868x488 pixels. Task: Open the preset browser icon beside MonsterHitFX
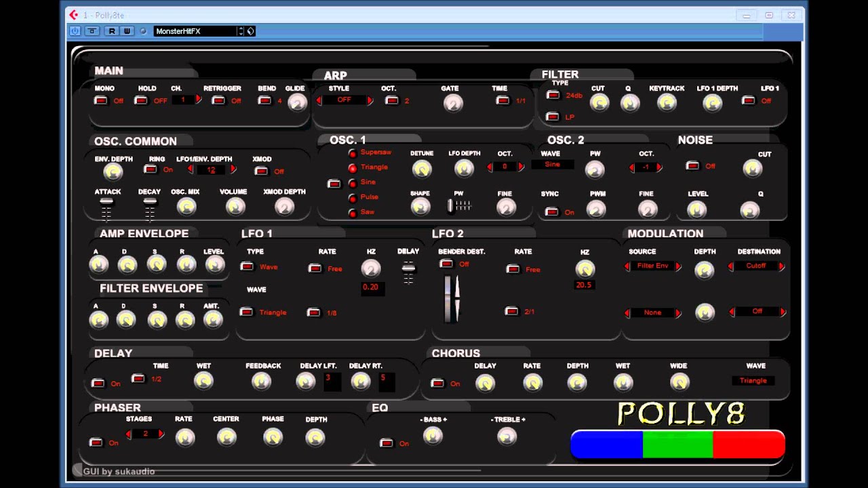point(250,31)
